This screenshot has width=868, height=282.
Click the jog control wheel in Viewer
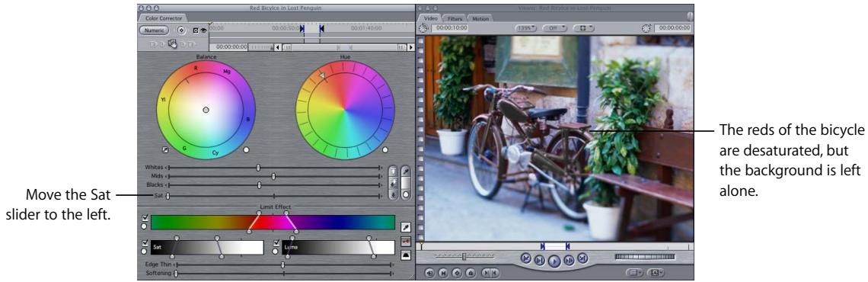[x=645, y=257]
